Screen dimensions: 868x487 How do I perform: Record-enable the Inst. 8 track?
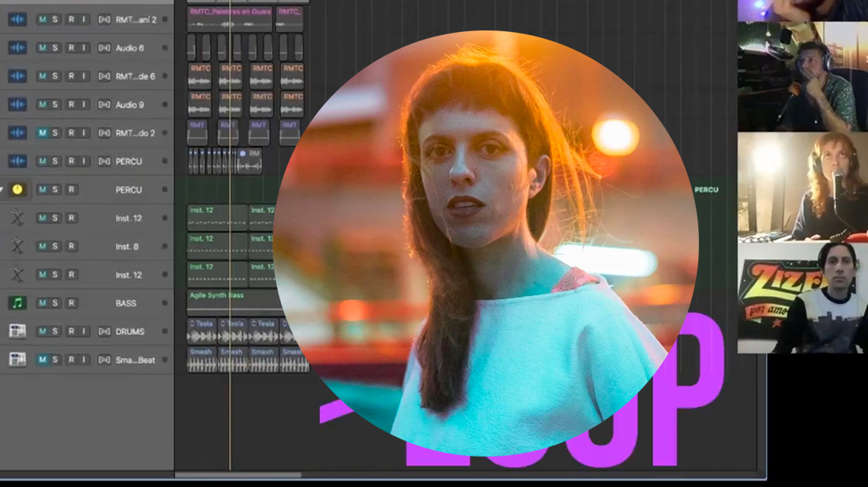click(71, 247)
